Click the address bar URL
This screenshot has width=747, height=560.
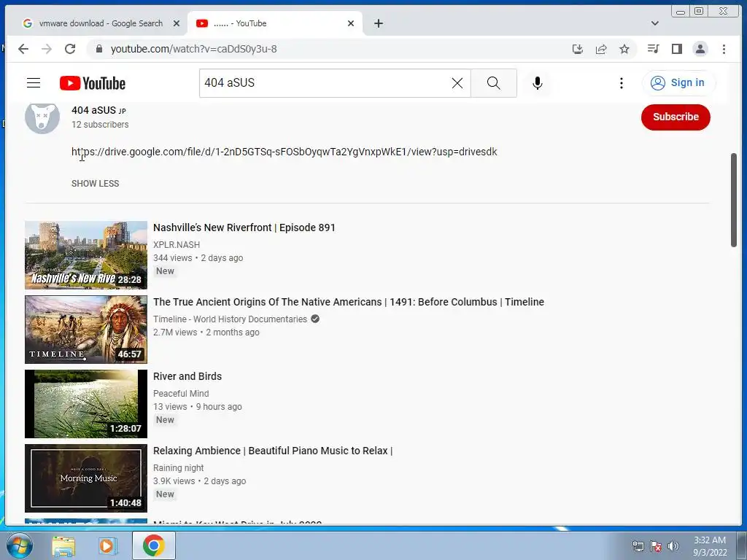[x=194, y=49]
